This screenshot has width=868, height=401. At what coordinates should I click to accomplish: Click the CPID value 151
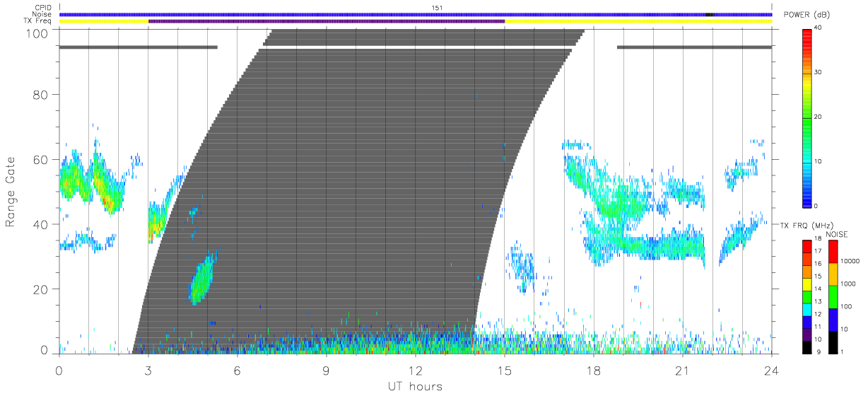point(437,8)
